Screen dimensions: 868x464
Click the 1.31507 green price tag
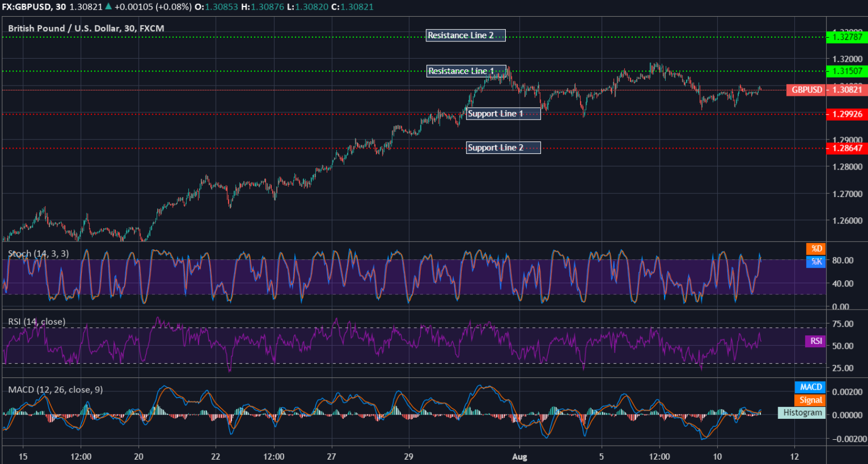pyautogui.click(x=847, y=71)
